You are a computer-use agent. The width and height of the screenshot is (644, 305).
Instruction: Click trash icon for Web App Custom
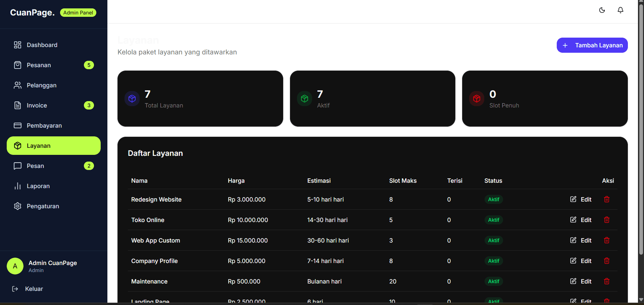pyautogui.click(x=607, y=241)
